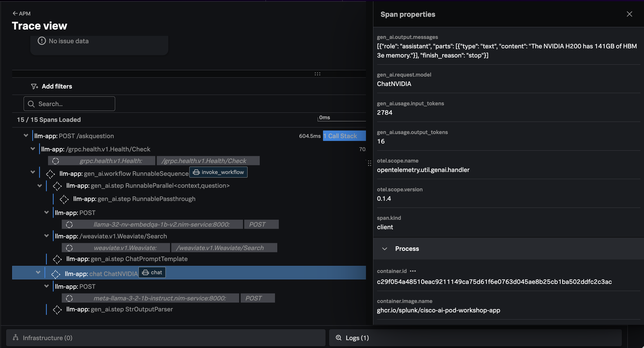Collapse the grpc.health.v1.Health/Check span
The image size is (644, 348).
coord(33,149)
